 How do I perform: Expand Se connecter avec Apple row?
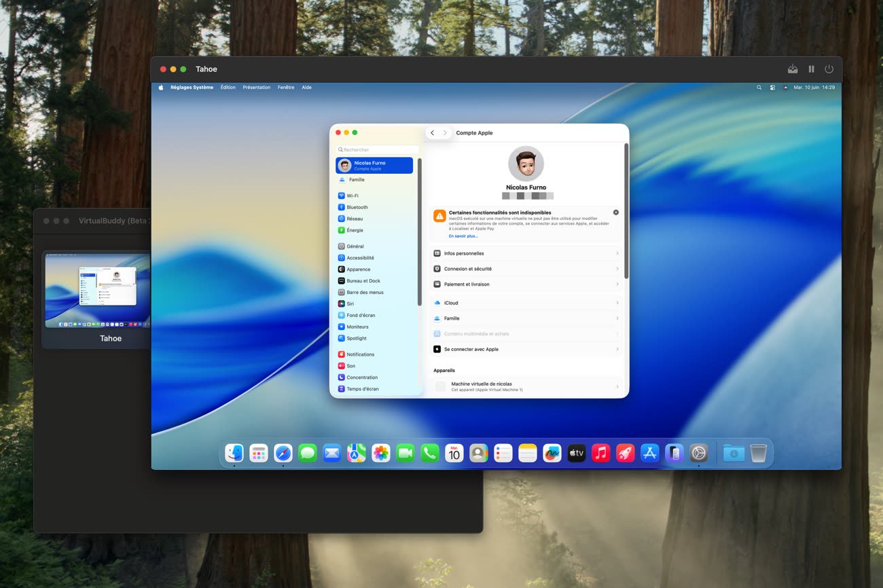526,349
